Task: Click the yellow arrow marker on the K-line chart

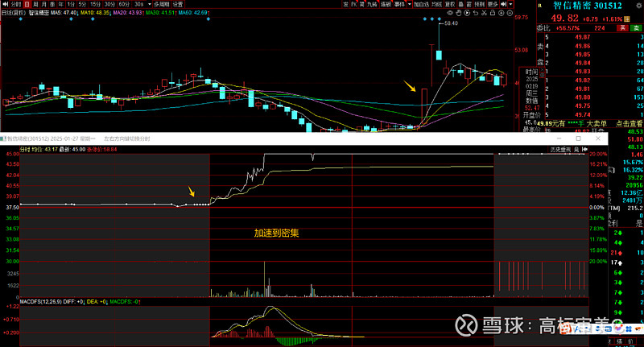Action: [x=412, y=88]
